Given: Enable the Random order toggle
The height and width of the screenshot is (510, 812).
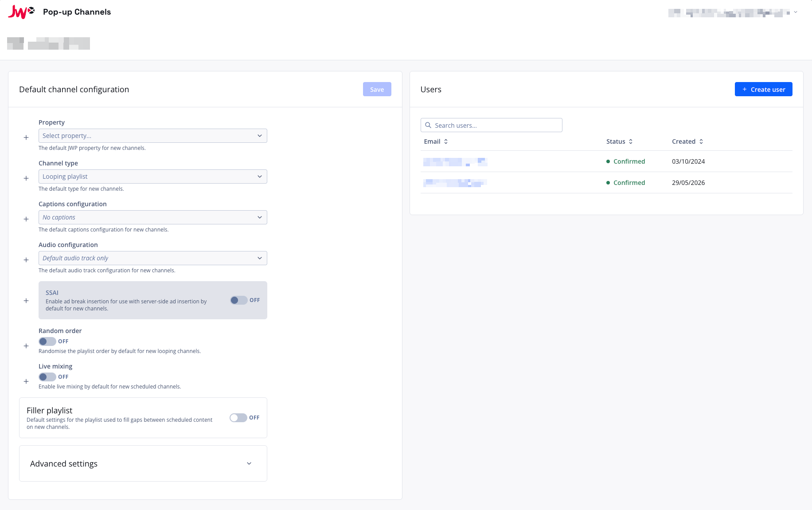Looking at the screenshot, I should click(47, 341).
